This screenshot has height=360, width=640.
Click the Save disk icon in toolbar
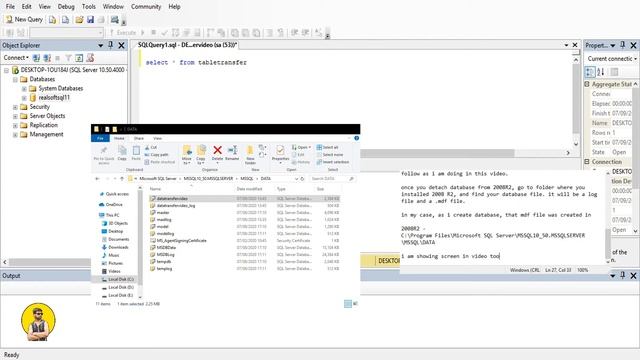pyautogui.click(x=90, y=19)
